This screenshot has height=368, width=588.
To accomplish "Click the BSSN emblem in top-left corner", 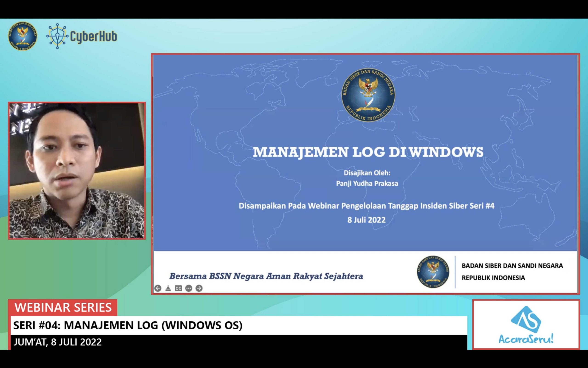I will coord(23,36).
